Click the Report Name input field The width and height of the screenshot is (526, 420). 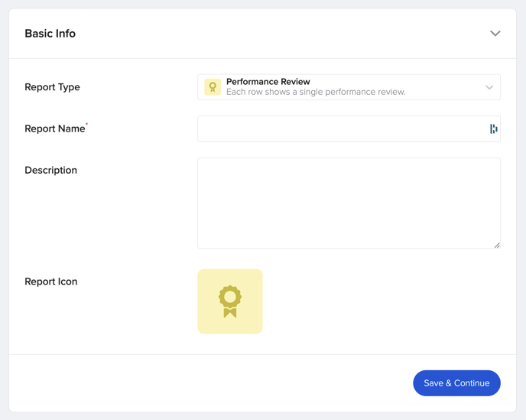coord(349,129)
